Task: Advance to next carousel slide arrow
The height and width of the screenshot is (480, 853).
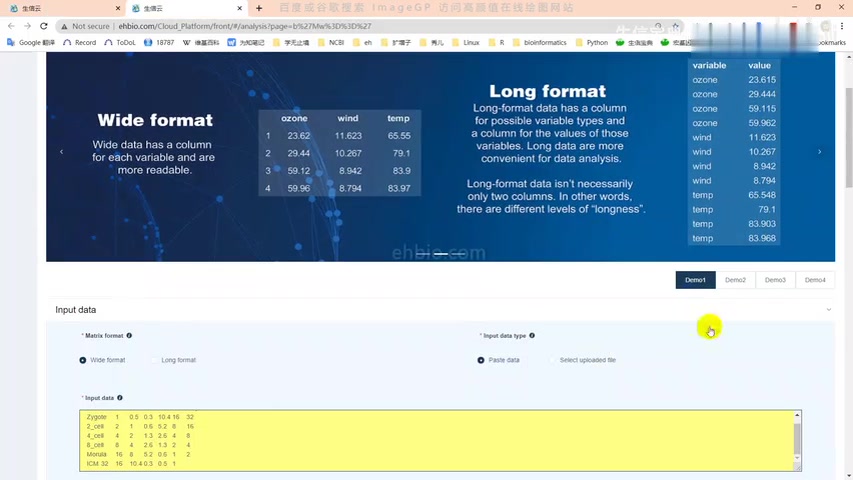Action: [x=819, y=152]
